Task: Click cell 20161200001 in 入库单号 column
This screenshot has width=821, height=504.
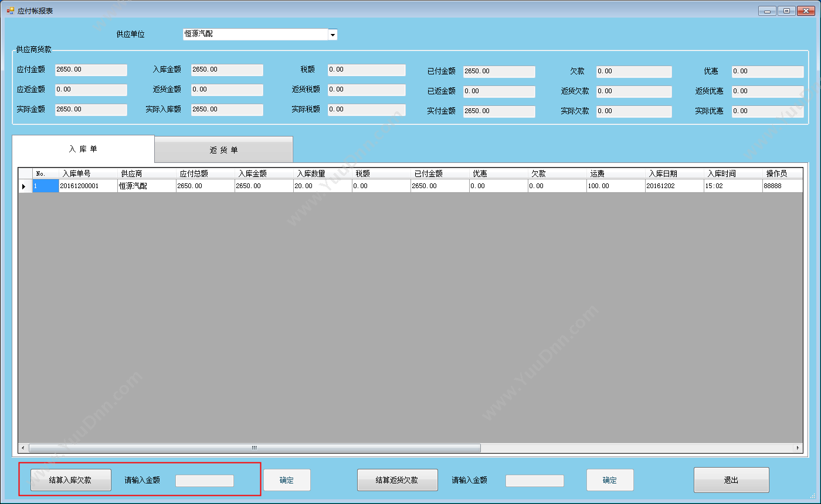Action: click(x=88, y=186)
